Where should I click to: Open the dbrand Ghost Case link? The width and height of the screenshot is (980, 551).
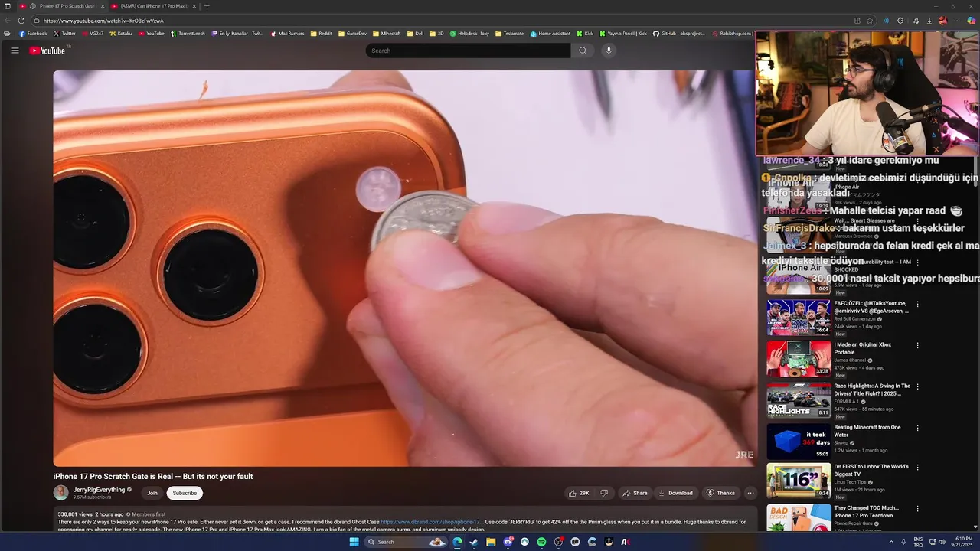point(431,522)
